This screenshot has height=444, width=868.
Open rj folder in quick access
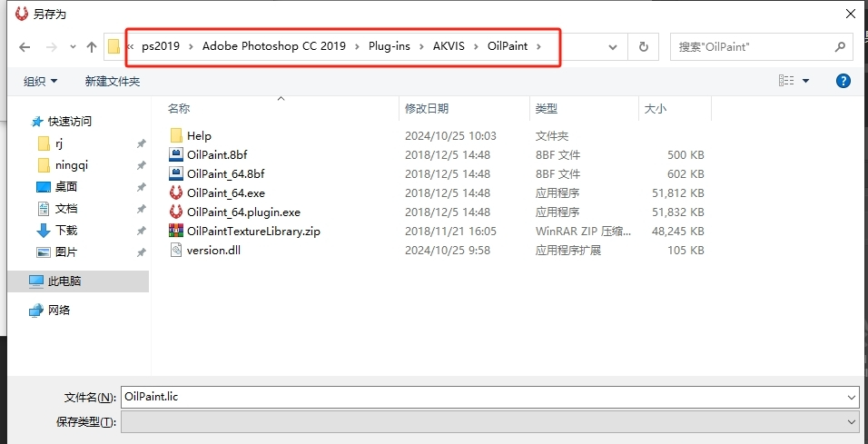pos(59,144)
